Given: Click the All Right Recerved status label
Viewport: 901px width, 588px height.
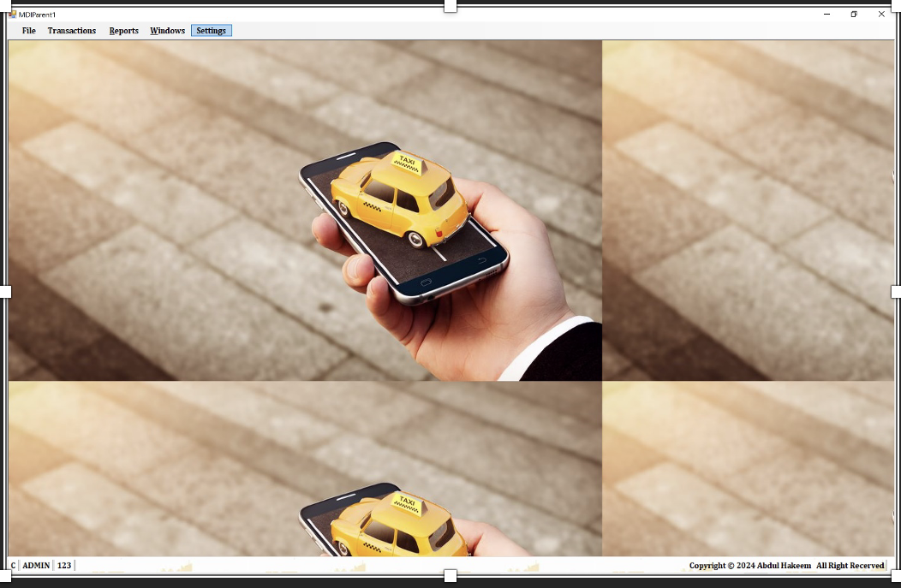Looking at the screenshot, I should 850,566.
